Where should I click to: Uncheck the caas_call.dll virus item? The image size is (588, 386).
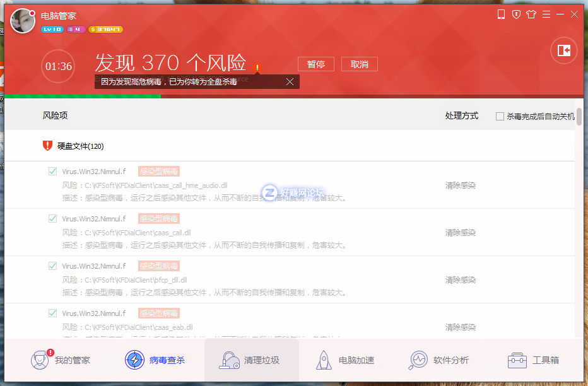pos(52,218)
